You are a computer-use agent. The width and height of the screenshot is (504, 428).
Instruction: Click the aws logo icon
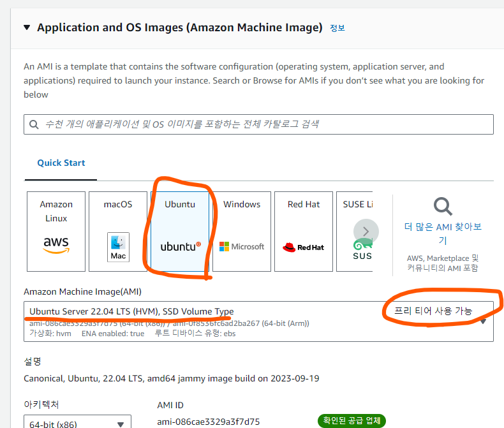56,245
